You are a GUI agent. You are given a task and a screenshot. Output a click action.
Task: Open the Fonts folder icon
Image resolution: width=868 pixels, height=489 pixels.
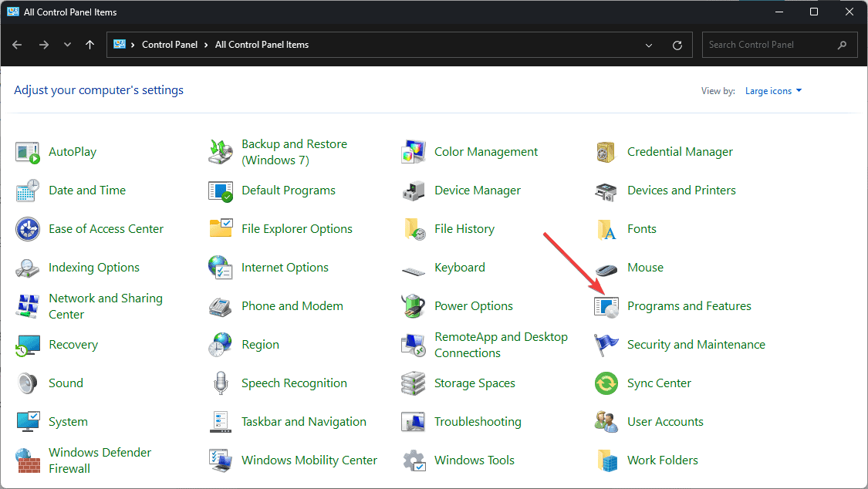tap(606, 229)
